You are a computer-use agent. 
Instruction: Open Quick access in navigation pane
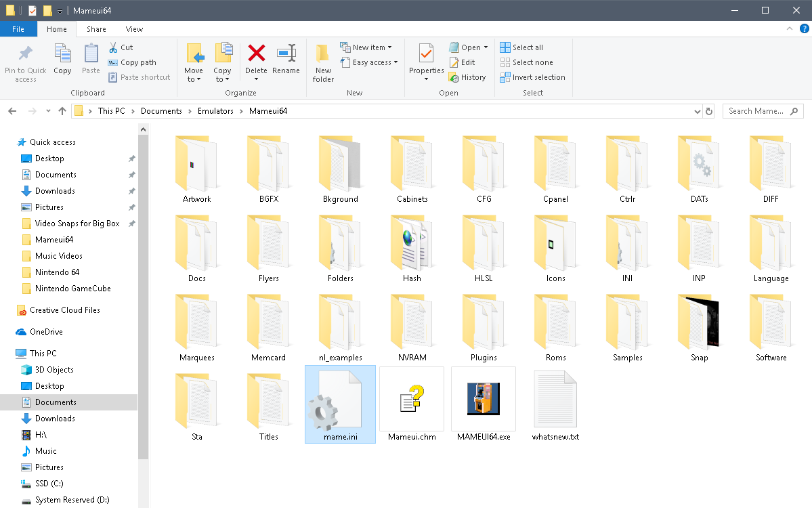tap(52, 142)
